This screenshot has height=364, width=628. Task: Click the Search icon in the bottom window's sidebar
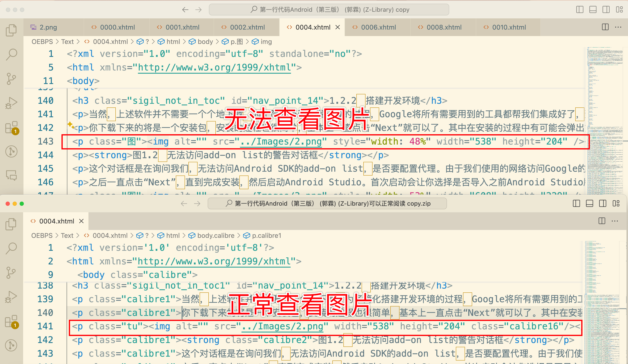pyautogui.click(x=11, y=248)
